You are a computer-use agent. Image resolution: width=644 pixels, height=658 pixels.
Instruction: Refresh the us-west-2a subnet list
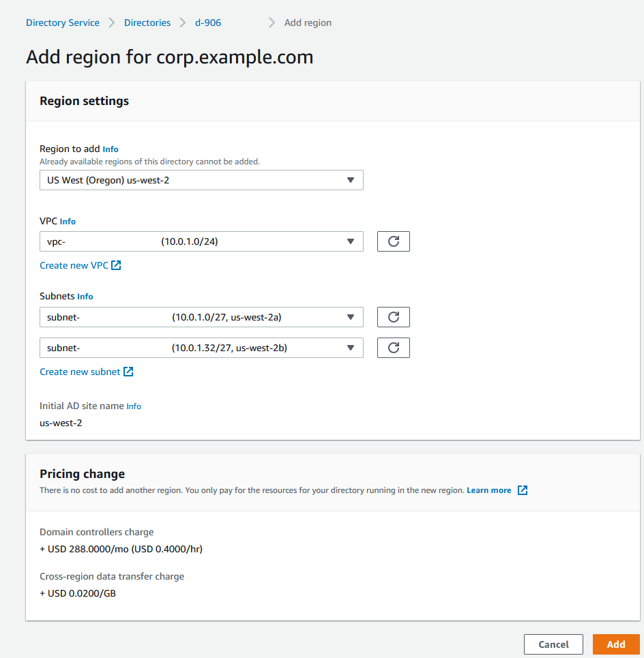tap(394, 317)
